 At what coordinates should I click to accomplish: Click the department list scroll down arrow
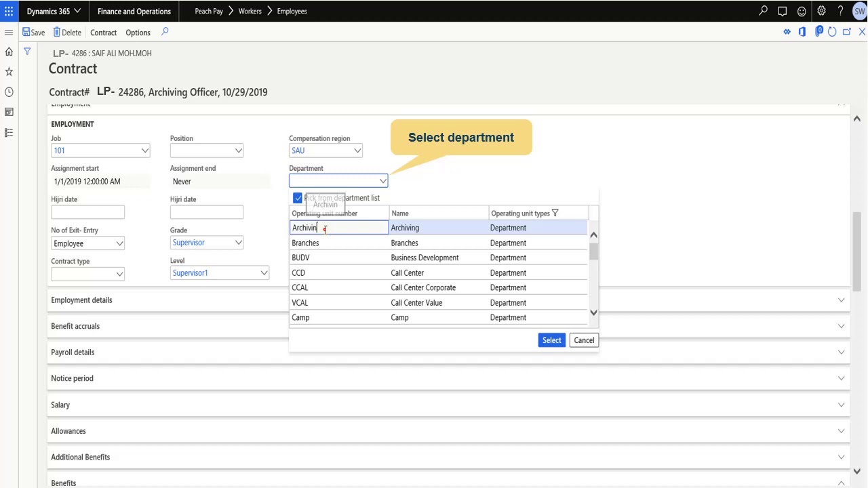594,312
